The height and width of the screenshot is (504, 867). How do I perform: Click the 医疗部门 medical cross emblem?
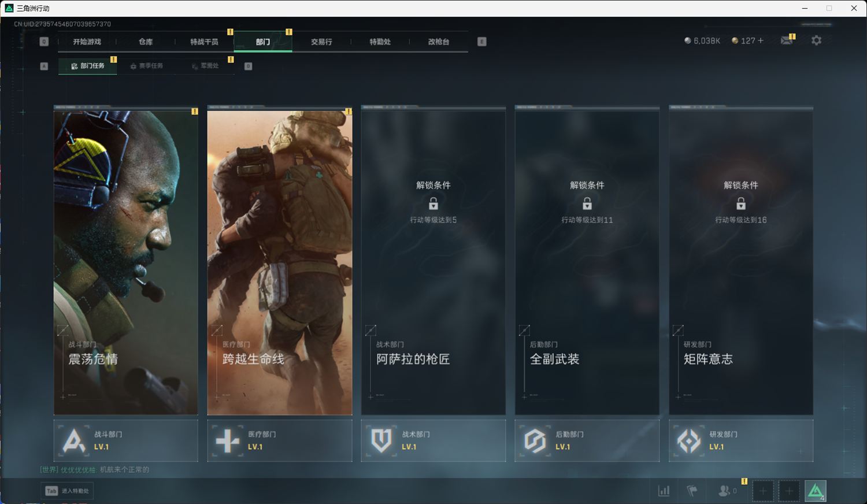[x=227, y=441]
